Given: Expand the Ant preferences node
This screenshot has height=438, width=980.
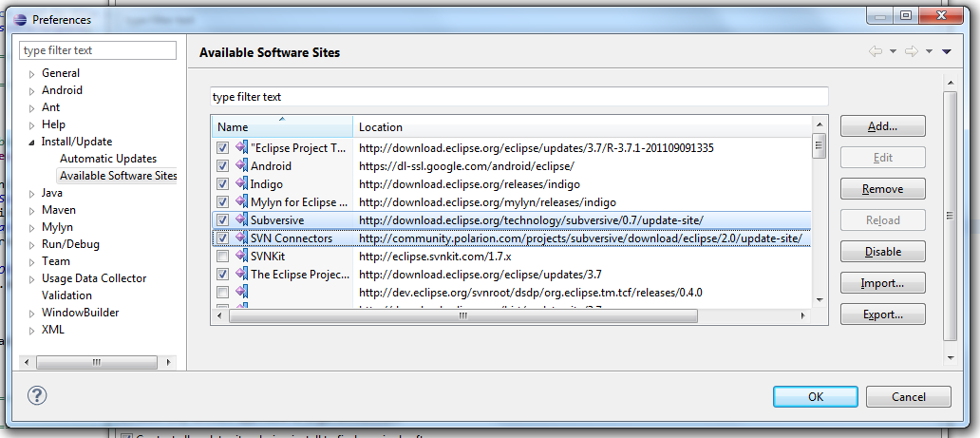Looking at the screenshot, I should (x=32, y=108).
